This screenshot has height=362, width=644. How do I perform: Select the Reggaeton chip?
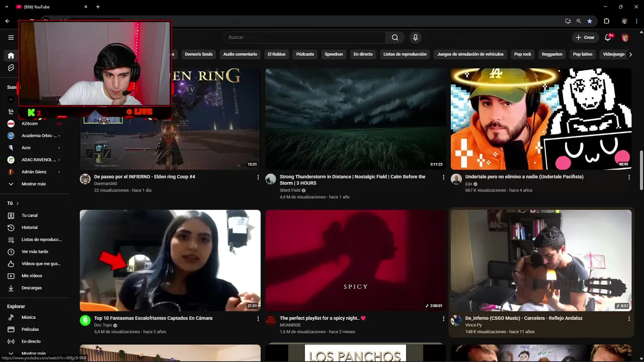click(552, 54)
